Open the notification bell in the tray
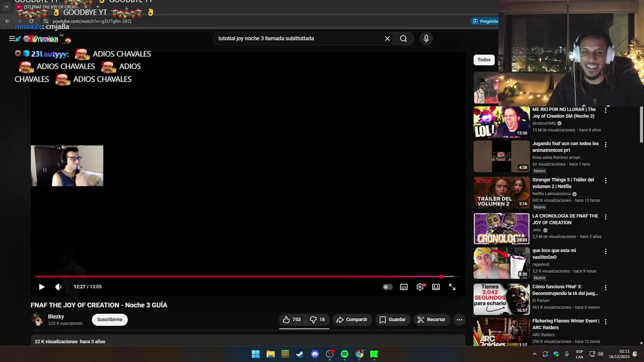 (x=635, y=354)
